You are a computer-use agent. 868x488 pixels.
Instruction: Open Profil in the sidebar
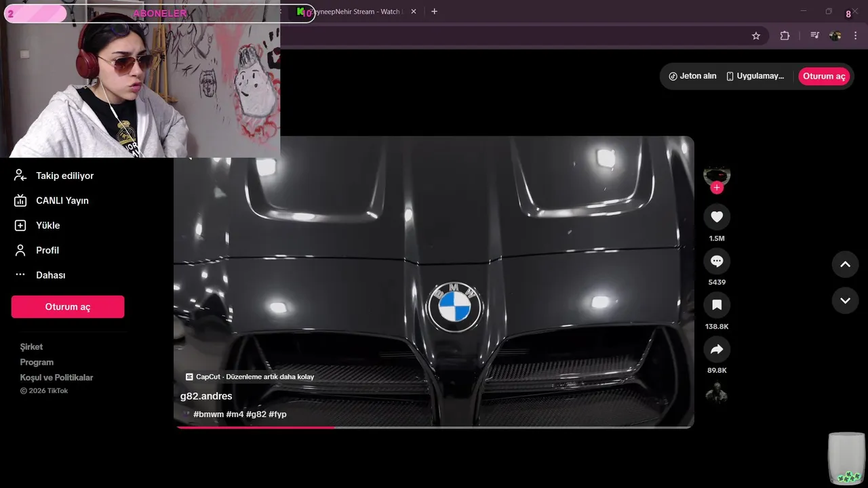[47, 250]
